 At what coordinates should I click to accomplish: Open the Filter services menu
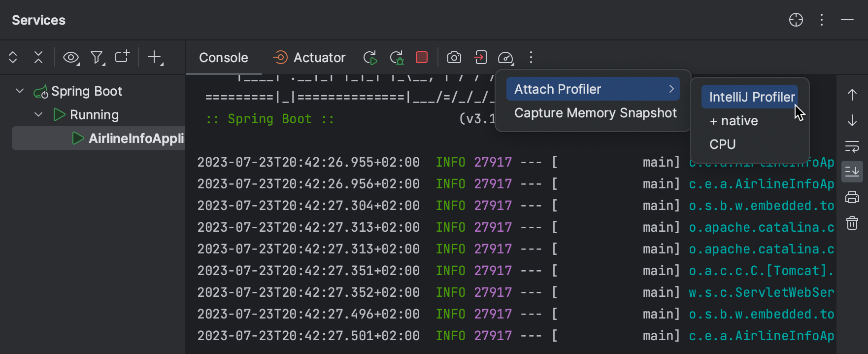(98, 58)
